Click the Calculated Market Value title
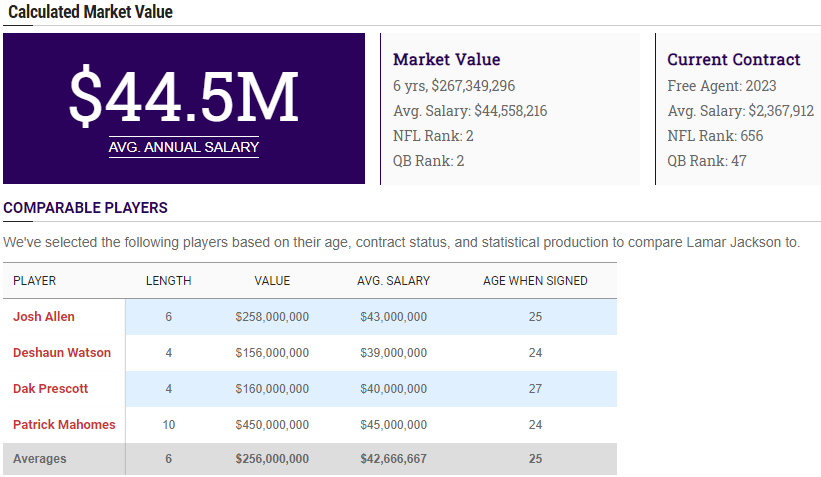821x477 pixels. click(x=90, y=12)
